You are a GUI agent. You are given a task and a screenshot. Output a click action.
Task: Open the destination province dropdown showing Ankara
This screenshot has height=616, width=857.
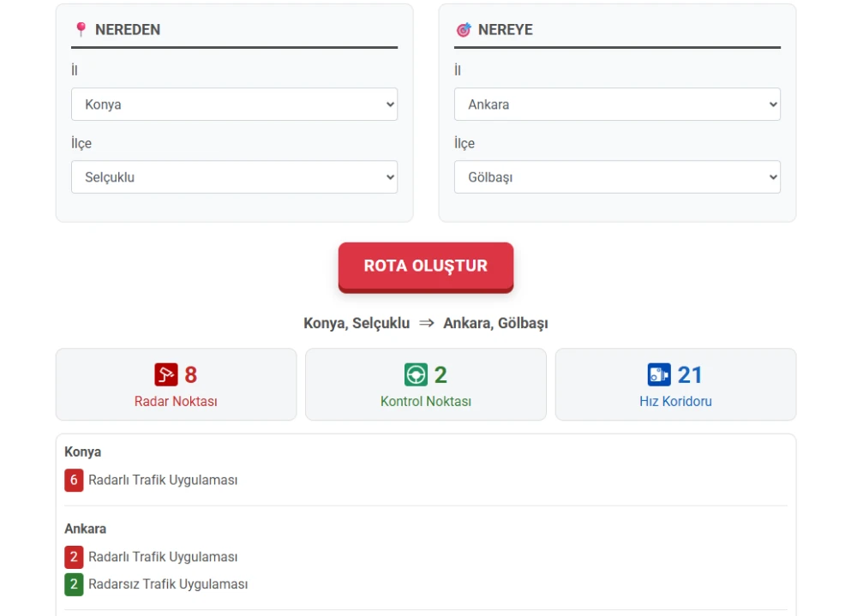(x=617, y=105)
